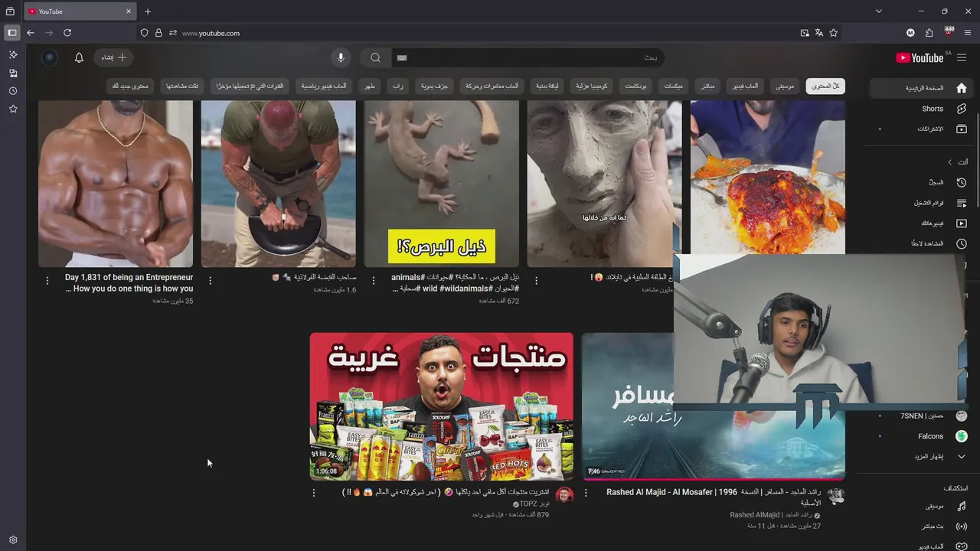Select the Mixes (ميكسات) filter chip
This screenshot has height=551, width=980.
pos(673,86)
